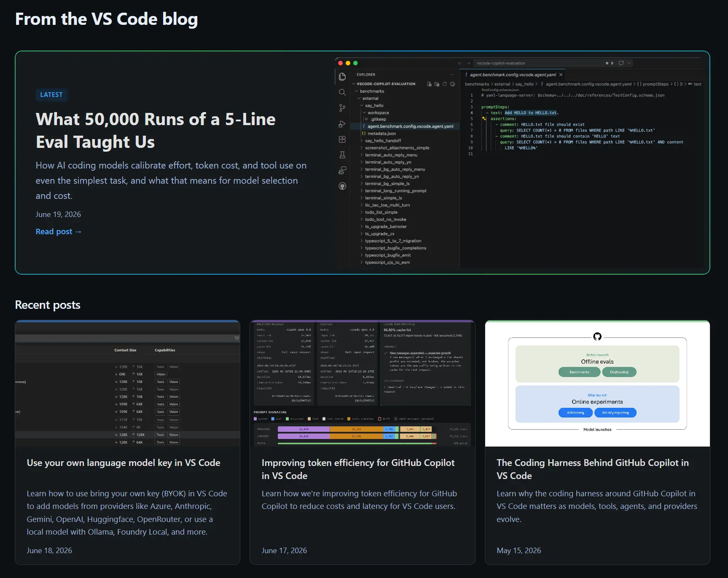Open the Testing flask icon
The image size is (728, 578).
[342, 155]
